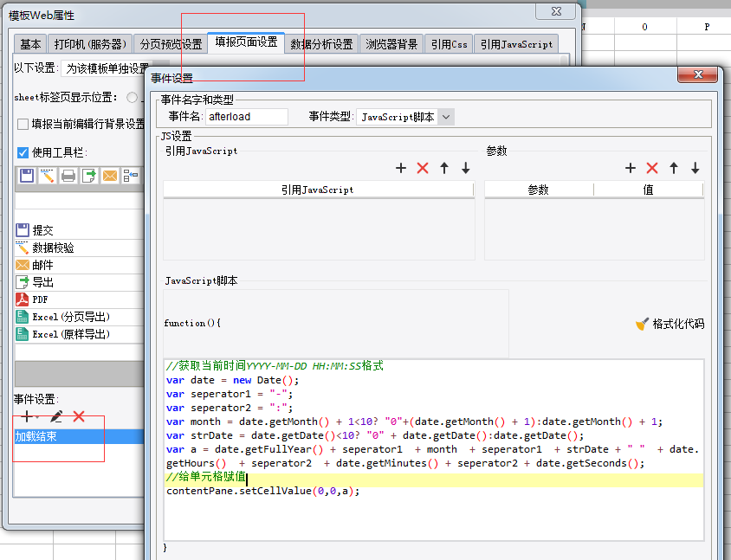Click the 格式化代码 broom button
The width and height of the screenshot is (731, 560).
(x=670, y=324)
